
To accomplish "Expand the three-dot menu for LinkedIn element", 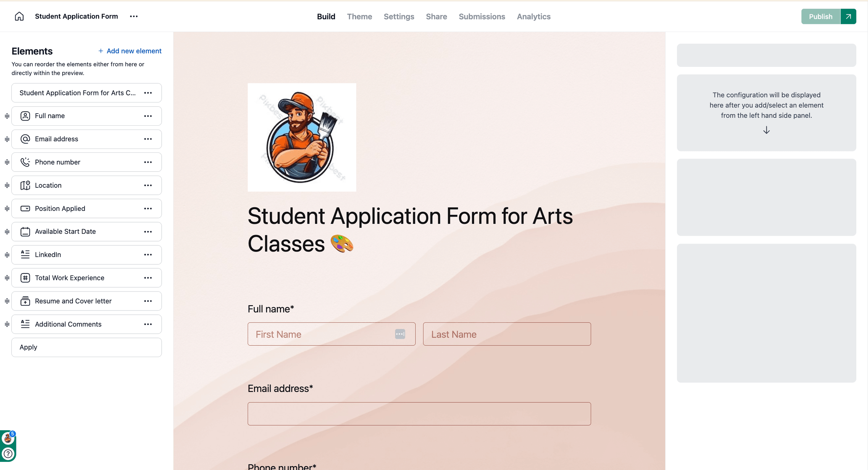I will click(148, 255).
